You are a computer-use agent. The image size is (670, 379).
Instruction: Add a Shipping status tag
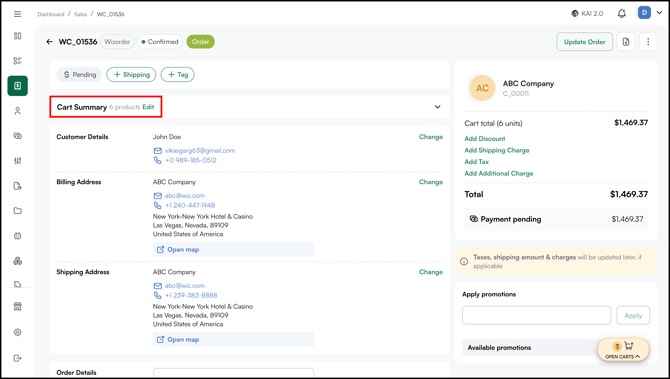[x=131, y=74]
